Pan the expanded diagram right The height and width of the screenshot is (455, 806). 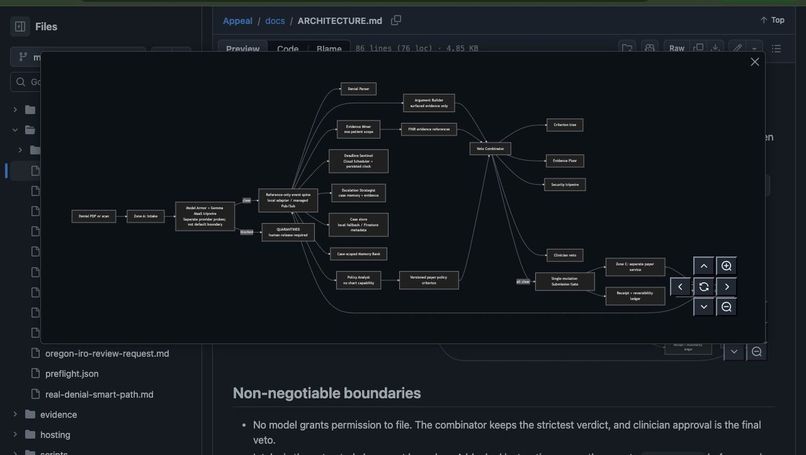pos(726,287)
